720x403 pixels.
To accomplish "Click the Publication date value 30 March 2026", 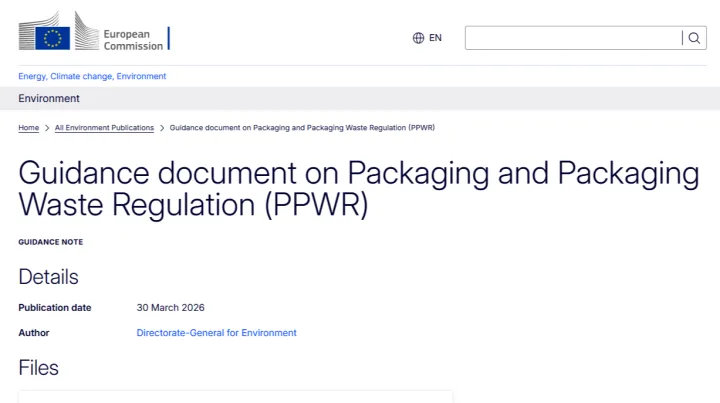I will [x=170, y=308].
